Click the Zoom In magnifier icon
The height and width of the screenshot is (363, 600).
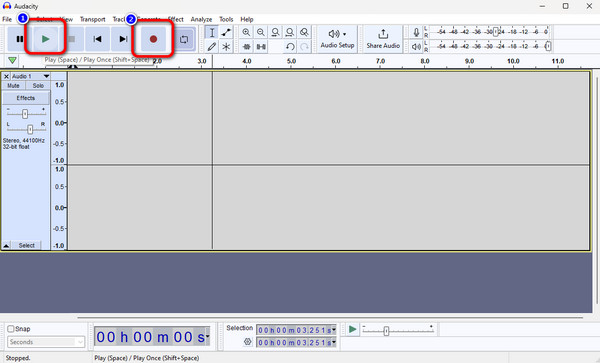pyautogui.click(x=246, y=33)
